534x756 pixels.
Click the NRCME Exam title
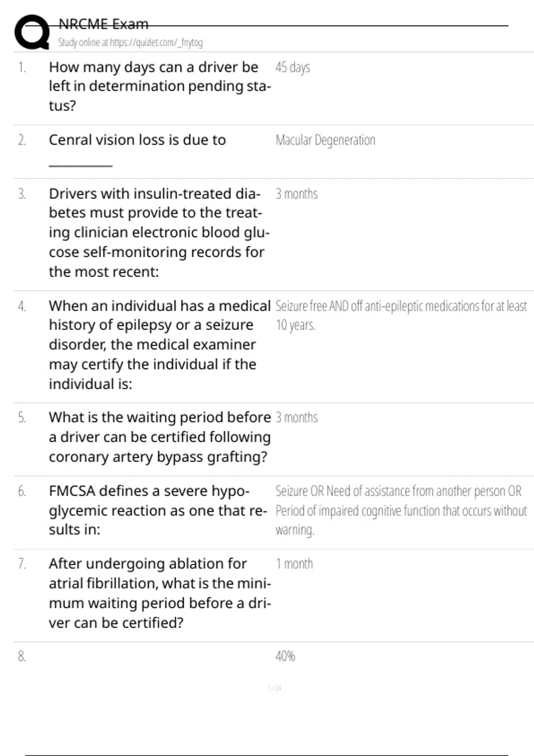pyautogui.click(x=103, y=24)
